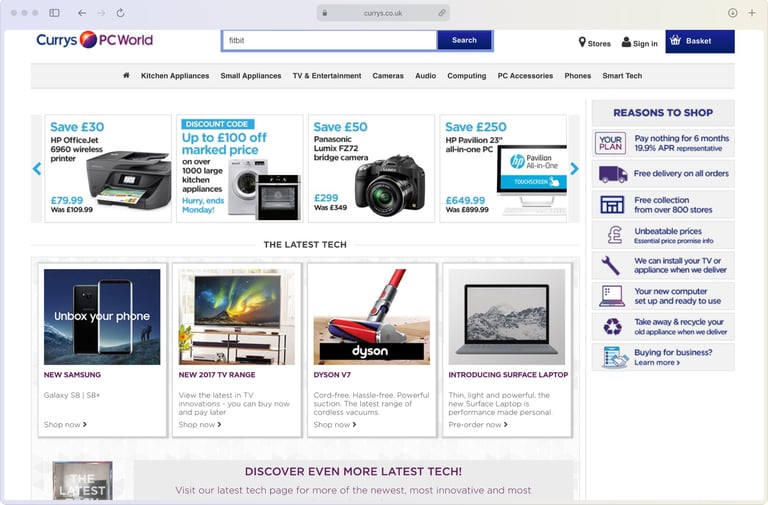Click Pre-order now for Surface Laptop

pos(478,425)
